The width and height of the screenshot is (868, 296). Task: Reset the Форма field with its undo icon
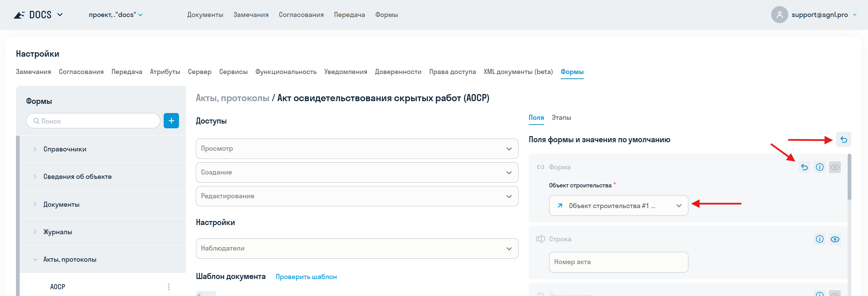[x=804, y=167]
